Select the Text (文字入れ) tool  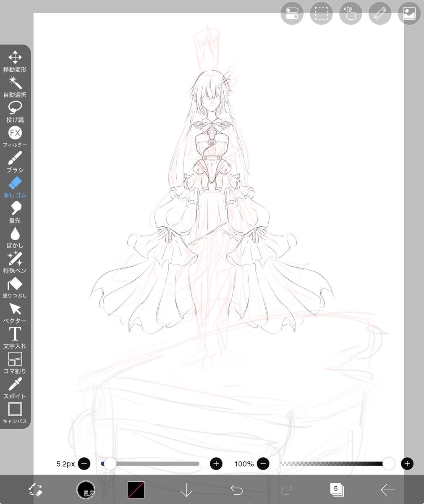tap(15, 339)
